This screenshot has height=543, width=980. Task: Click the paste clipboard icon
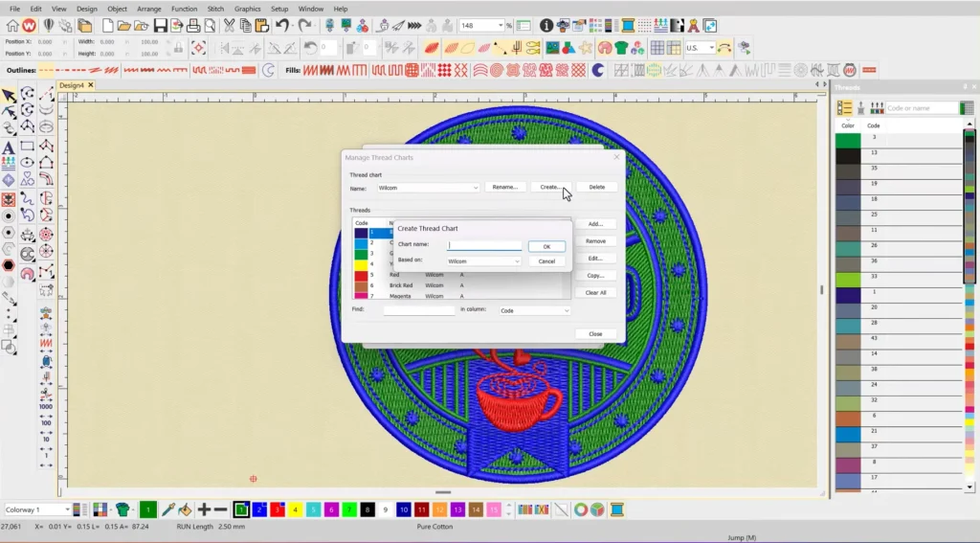pyautogui.click(x=262, y=26)
